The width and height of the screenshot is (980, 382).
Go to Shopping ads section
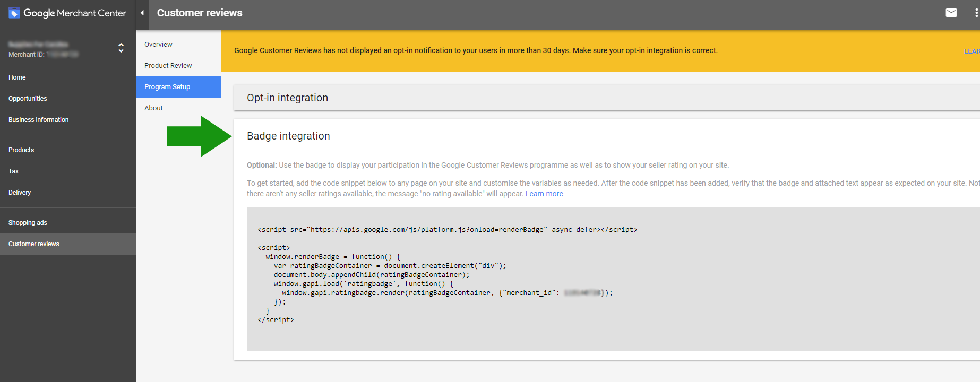pos(28,223)
